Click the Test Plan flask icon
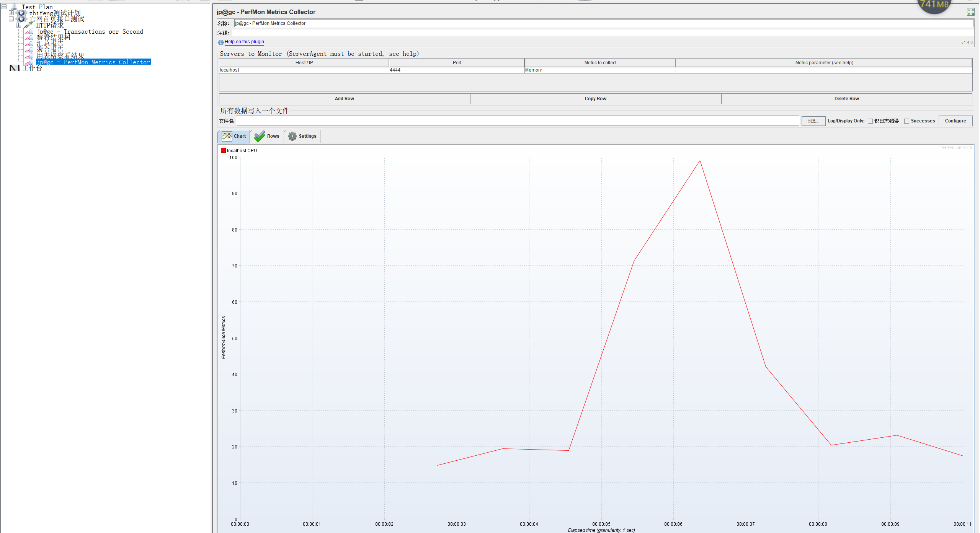This screenshot has width=980, height=533. point(14,7)
